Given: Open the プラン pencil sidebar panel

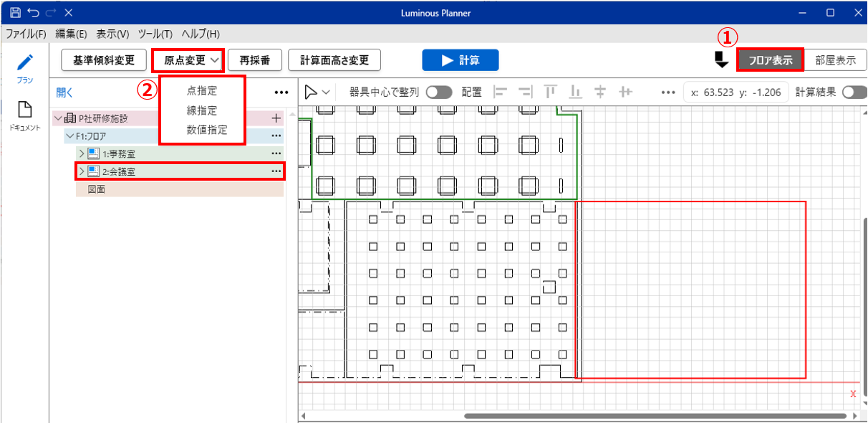Looking at the screenshot, I should (x=25, y=67).
